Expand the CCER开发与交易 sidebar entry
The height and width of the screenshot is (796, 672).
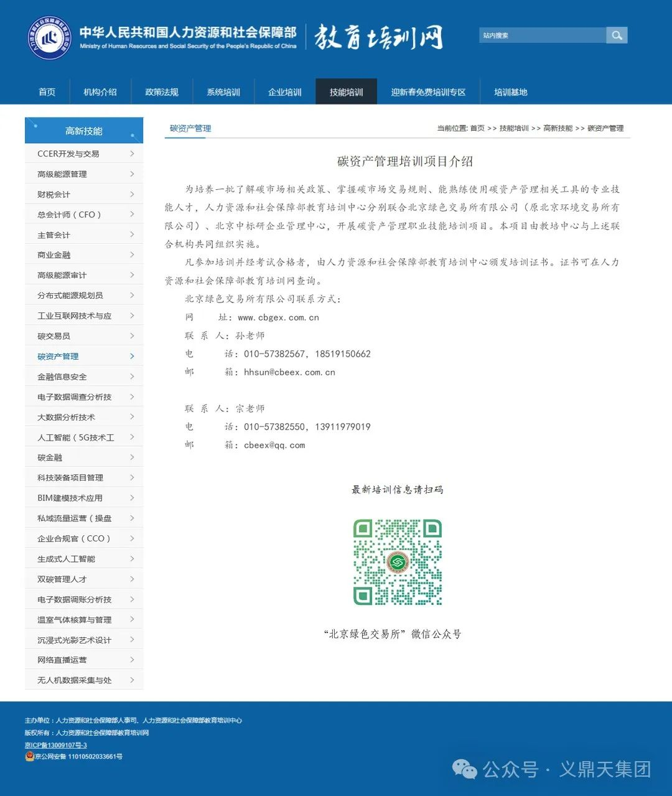(84, 154)
